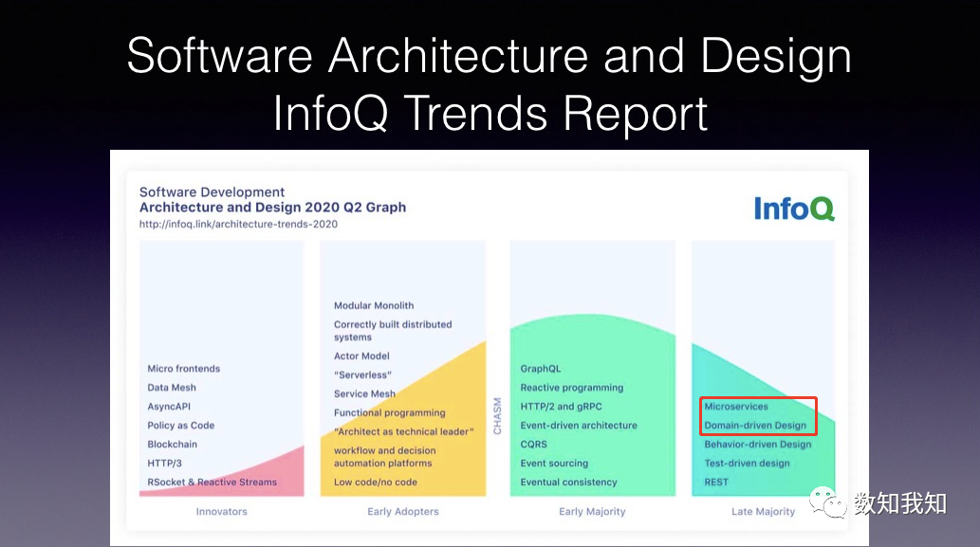Image resolution: width=980 pixels, height=547 pixels.
Task: Click 'Domain-driven Design' text
Action: click(755, 426)
